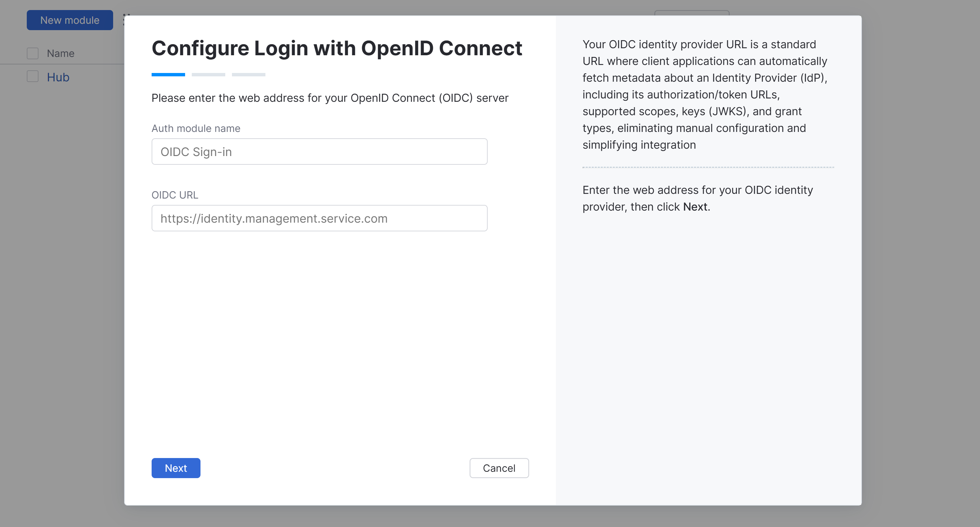This screenshot has width=980, height=527.
Task: Click the bold Next reference in the help panel
Action: [x=696, y=207]
